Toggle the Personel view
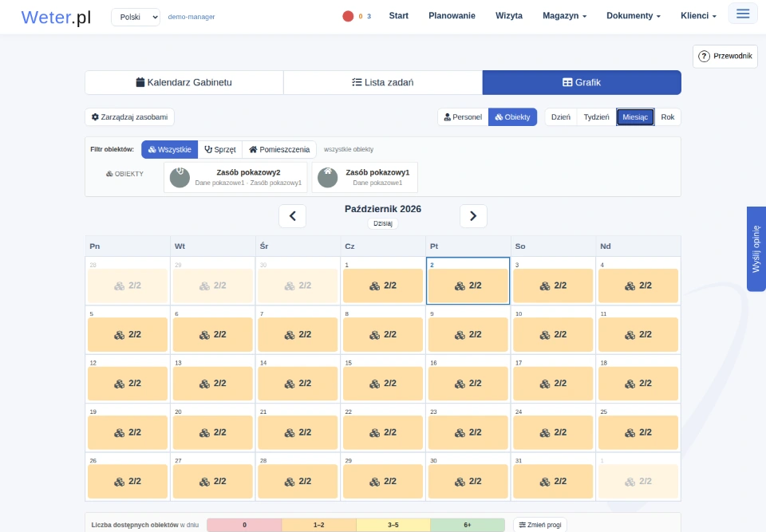 463,116
